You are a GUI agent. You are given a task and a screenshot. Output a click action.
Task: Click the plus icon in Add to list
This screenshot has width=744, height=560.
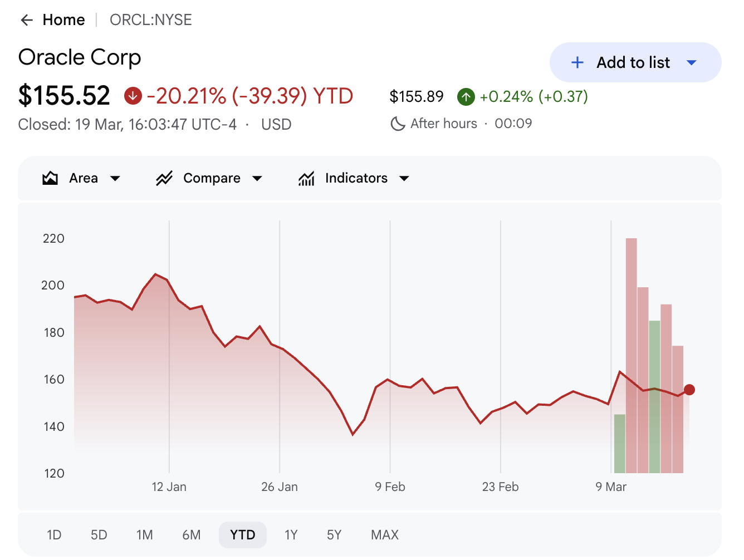(577, 62)
